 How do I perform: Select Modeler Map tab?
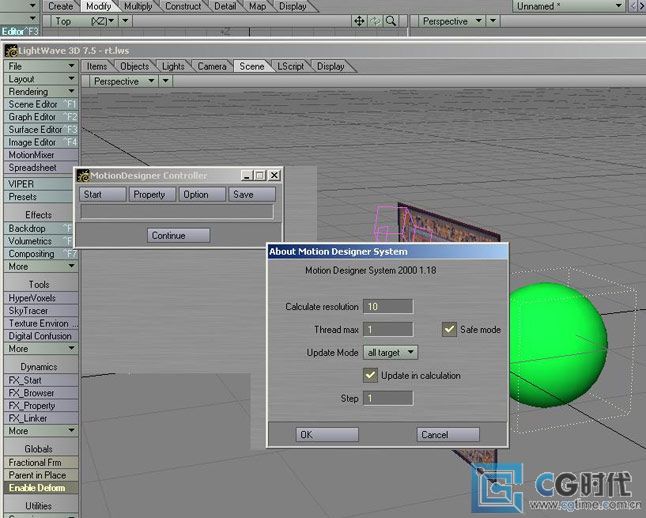[x=257, y=6]
